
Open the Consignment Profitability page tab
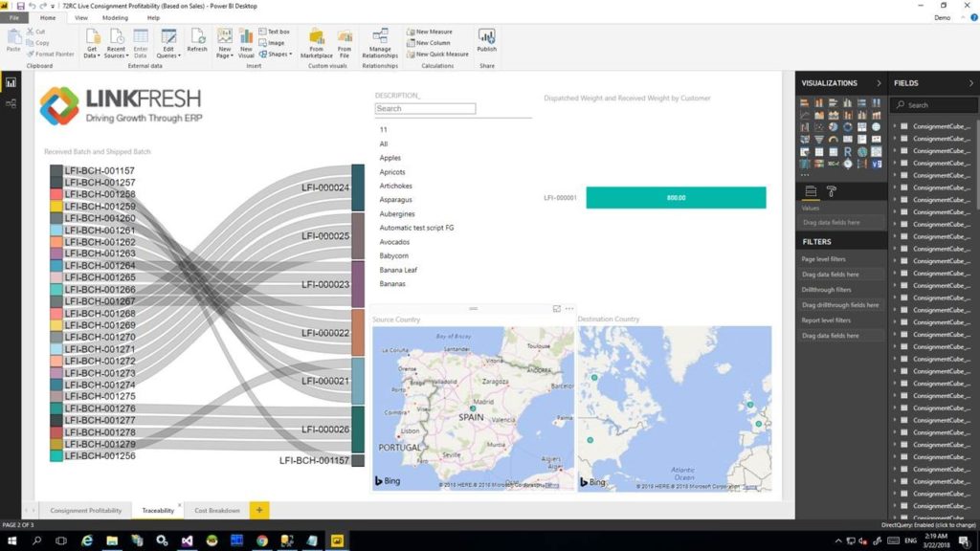85,511
